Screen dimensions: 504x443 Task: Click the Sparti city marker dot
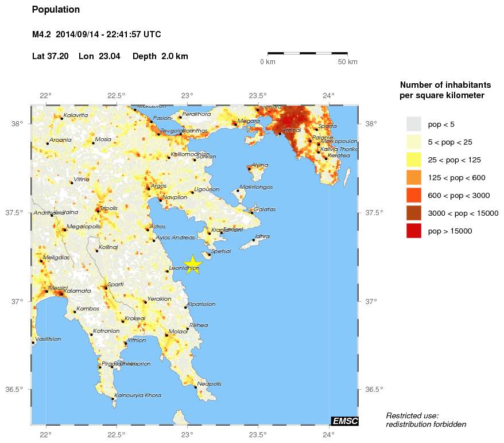tap(106, 287)
